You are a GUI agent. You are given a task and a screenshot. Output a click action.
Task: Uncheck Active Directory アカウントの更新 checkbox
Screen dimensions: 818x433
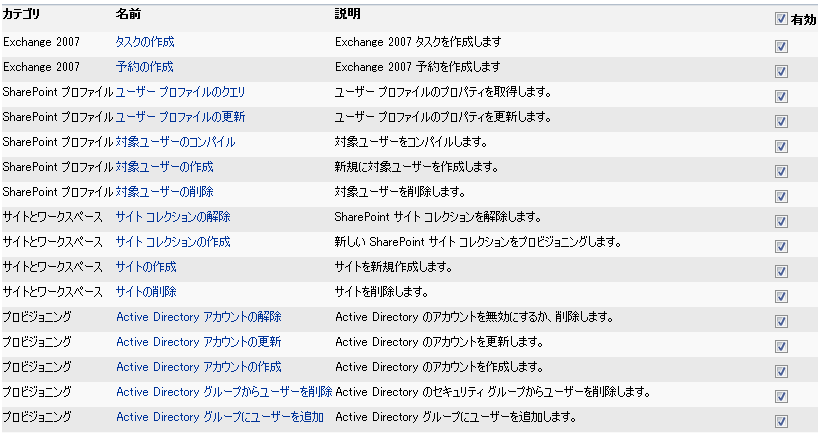pyautogui.click(x=781, y=347)
